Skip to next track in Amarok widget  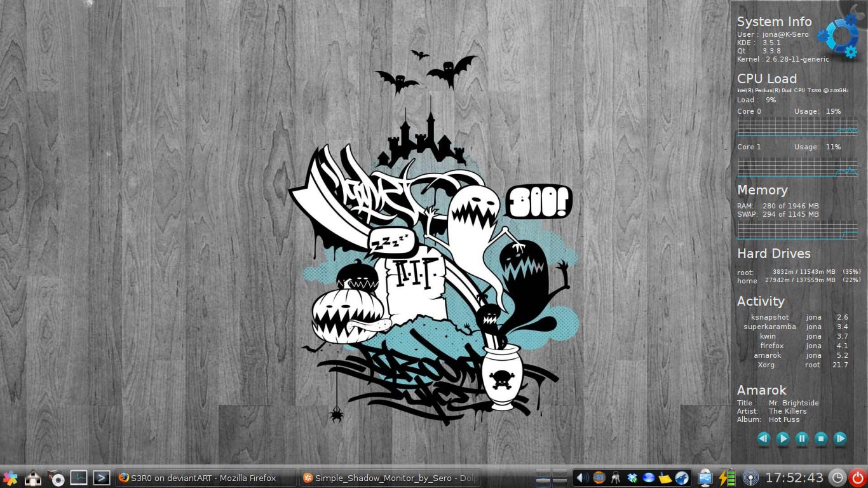click(x=840, y=438)
